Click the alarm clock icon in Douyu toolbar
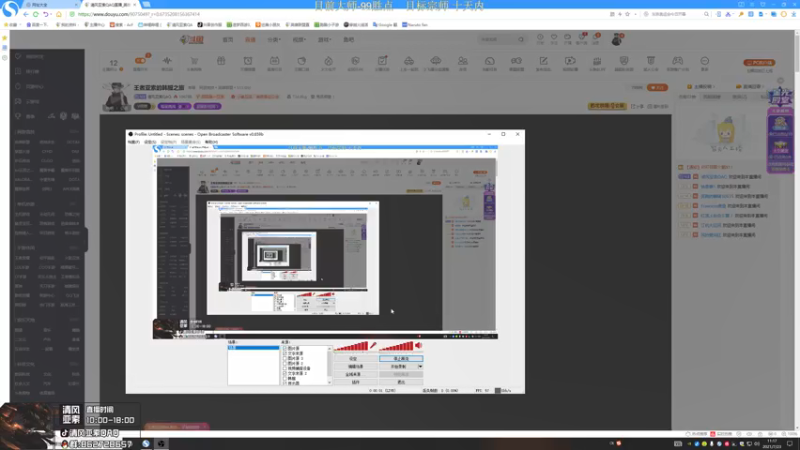 [247, 61]
